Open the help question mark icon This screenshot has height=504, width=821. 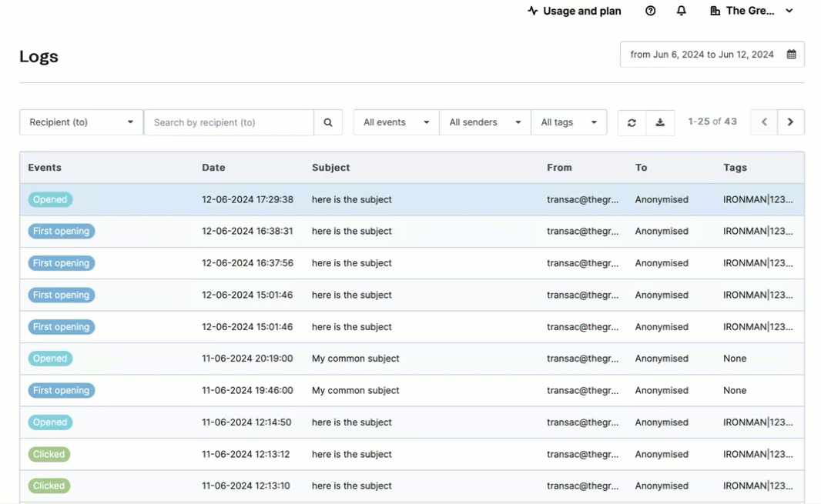(651, 11)
